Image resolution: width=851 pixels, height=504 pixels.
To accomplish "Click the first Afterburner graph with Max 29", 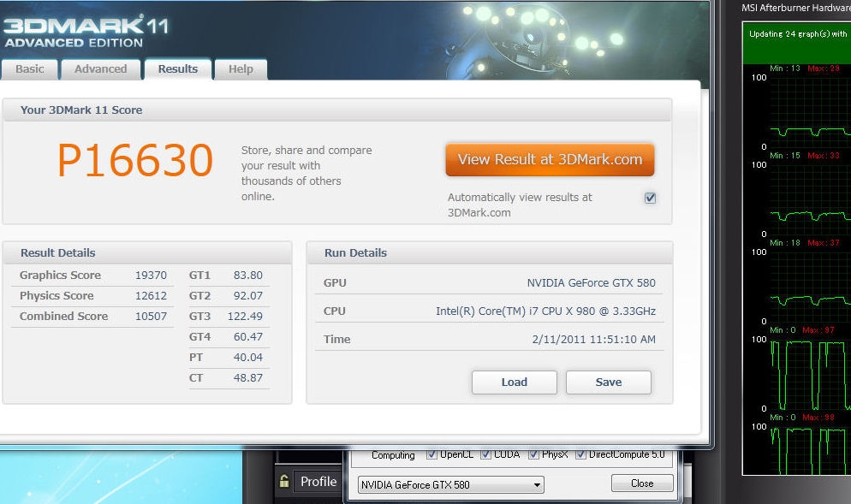I will [810, 111].
